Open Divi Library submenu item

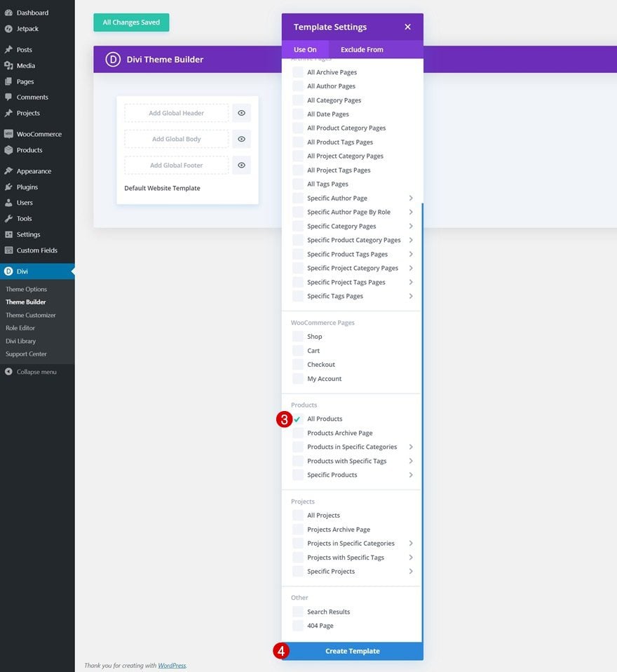click(x=20, y=341)
